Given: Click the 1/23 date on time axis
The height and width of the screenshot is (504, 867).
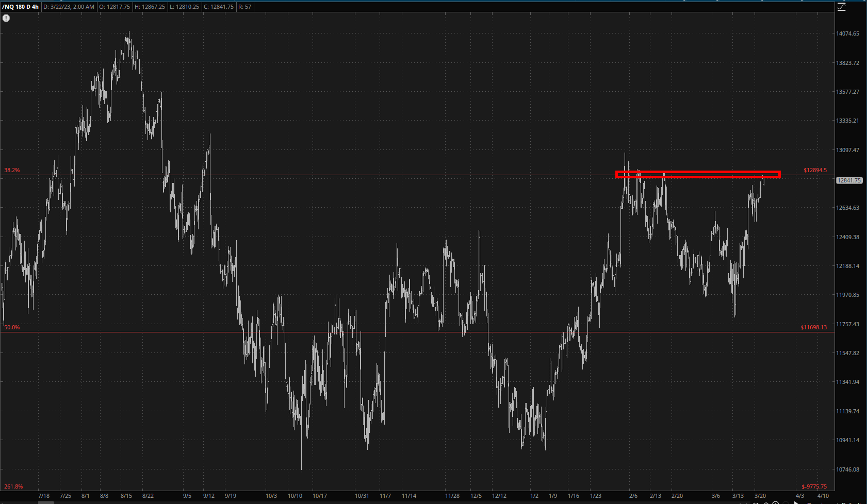Looking at the screenshot, I should 596,496.
